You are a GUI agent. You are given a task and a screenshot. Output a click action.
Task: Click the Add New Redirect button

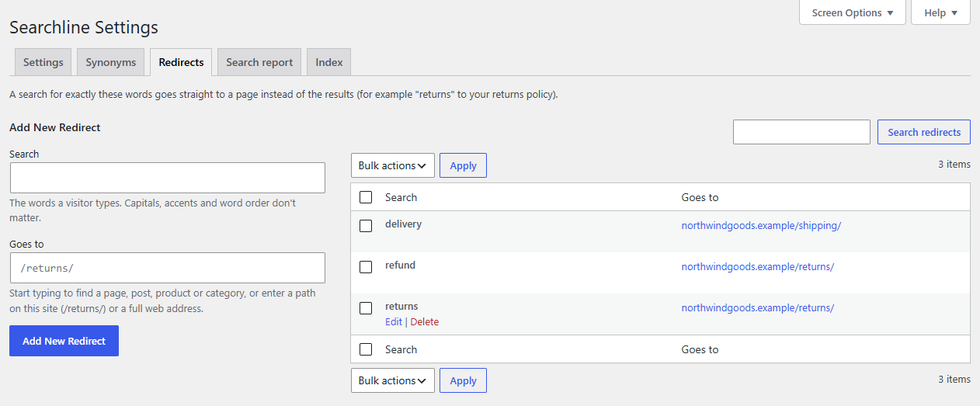coord(64,341)
